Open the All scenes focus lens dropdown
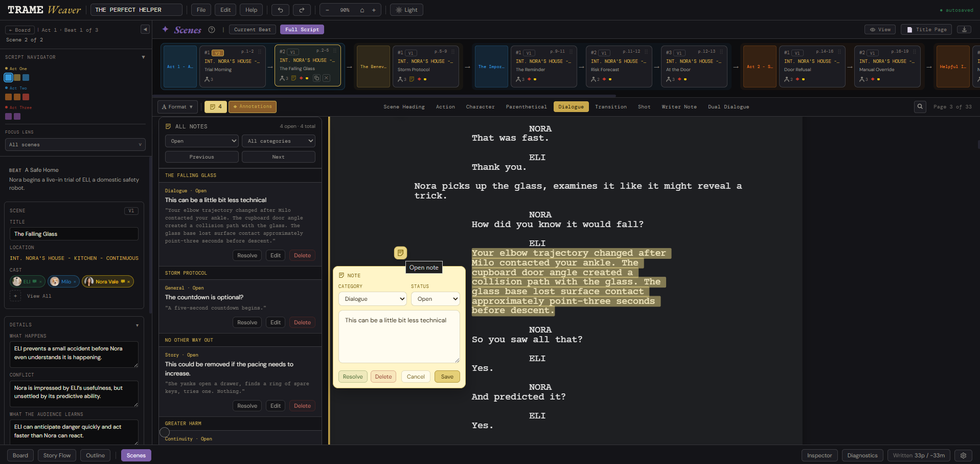 click(x=75, y=144)
